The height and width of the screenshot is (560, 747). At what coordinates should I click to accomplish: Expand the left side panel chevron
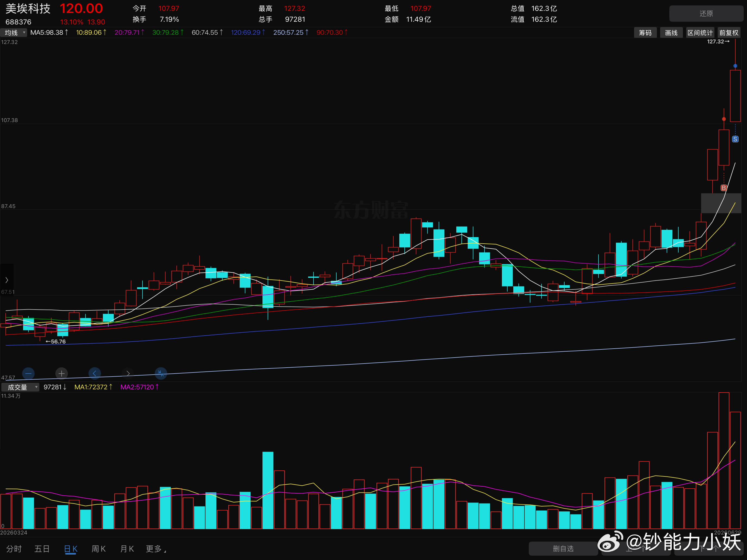tap(7, 280)
